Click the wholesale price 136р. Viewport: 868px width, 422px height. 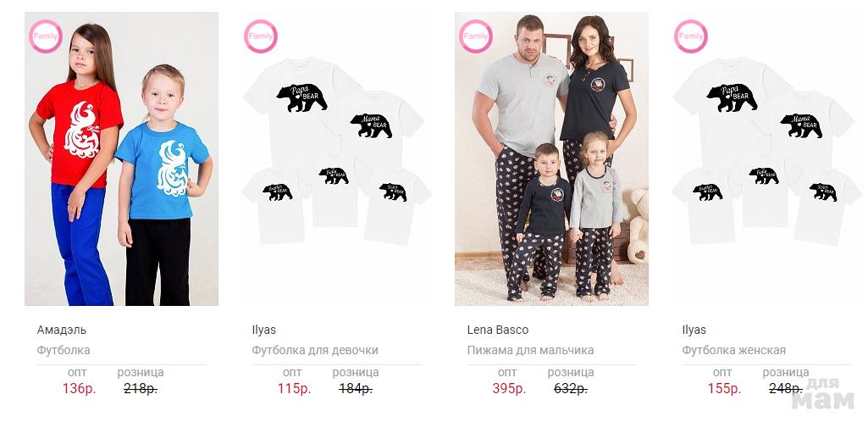coord(79,389)
